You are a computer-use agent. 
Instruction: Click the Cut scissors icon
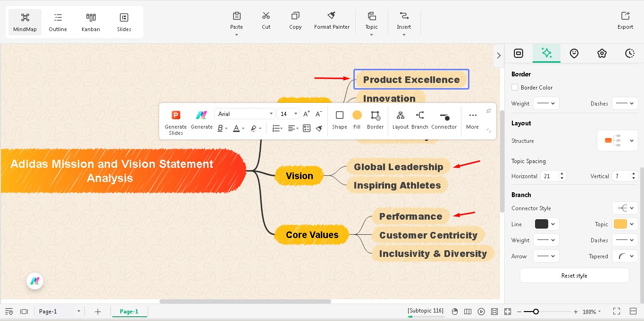point(266,16)
